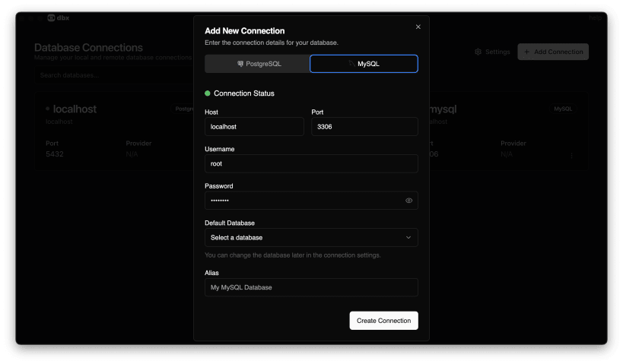Screen dimensions: 623x364
Task: Click the MySQL dolphin icon
Action: (351, 64)
